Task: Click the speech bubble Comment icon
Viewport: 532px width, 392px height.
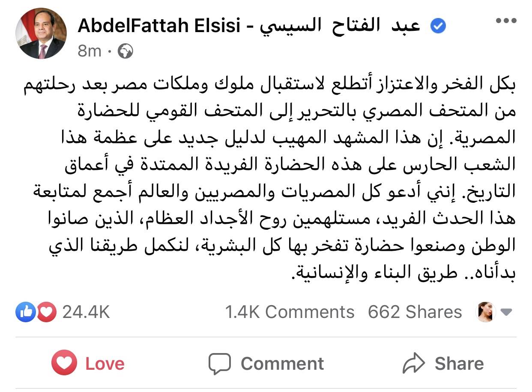Action: 220,364
